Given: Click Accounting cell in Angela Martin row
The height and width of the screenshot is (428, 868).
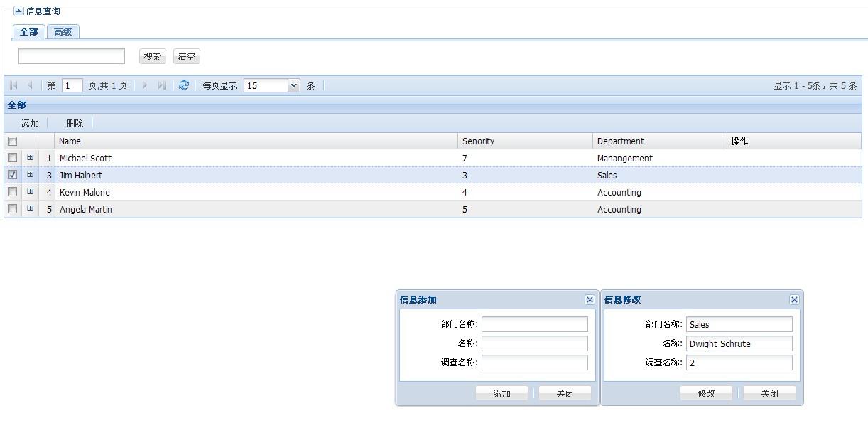Looking at the screenshot, I should coord(661,209).
